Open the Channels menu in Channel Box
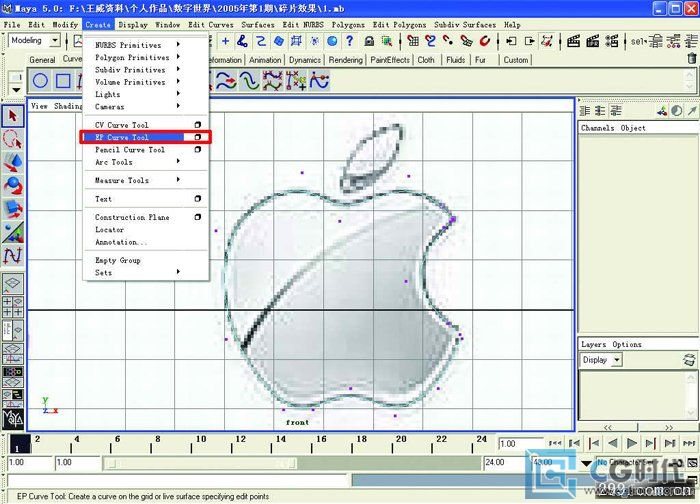 coord(598,128)
